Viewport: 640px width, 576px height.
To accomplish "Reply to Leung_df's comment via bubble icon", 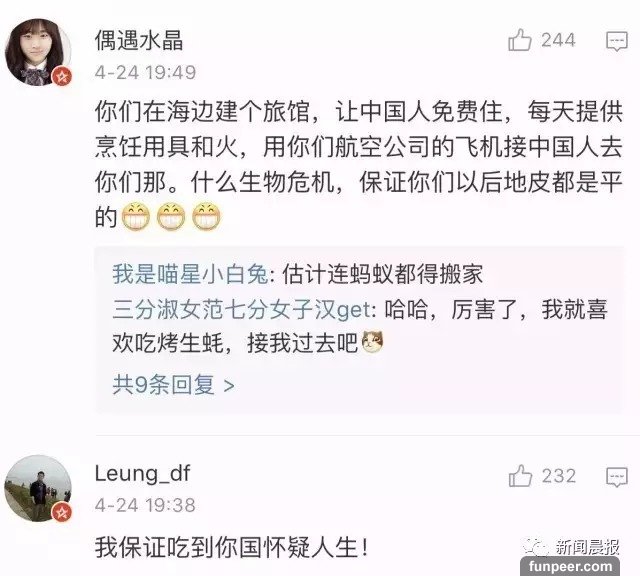I will coord(617,476).
